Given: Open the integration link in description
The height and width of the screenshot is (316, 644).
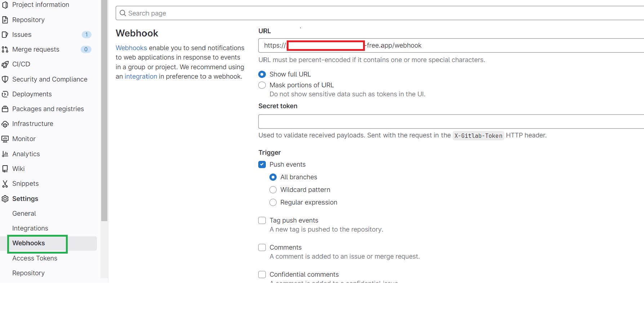Looking at the screenshot, I should 141,76.
